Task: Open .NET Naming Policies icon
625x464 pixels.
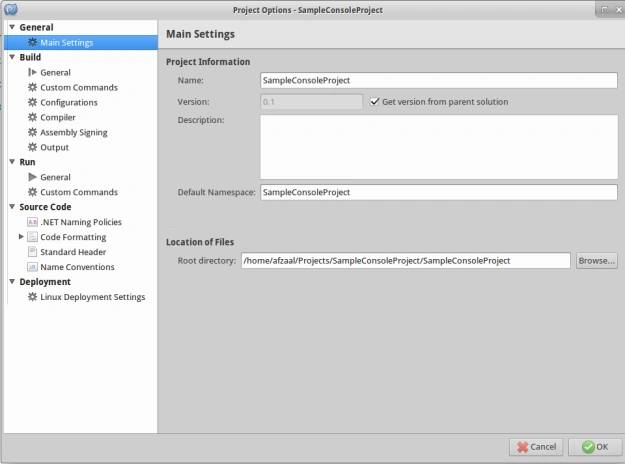Action: 32,222
